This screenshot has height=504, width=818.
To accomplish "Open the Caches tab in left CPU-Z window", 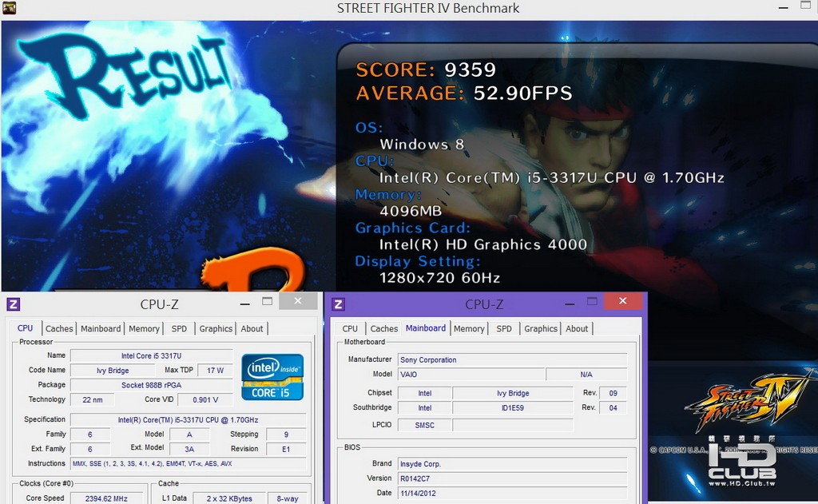I will point(59,329).
